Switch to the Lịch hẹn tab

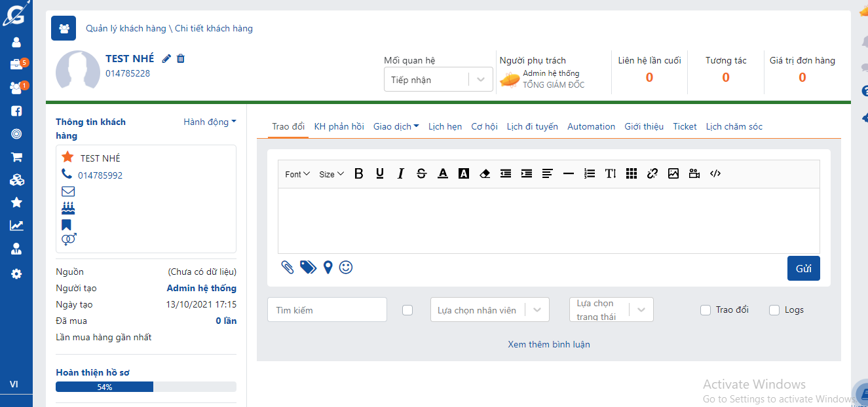(445, 126)
